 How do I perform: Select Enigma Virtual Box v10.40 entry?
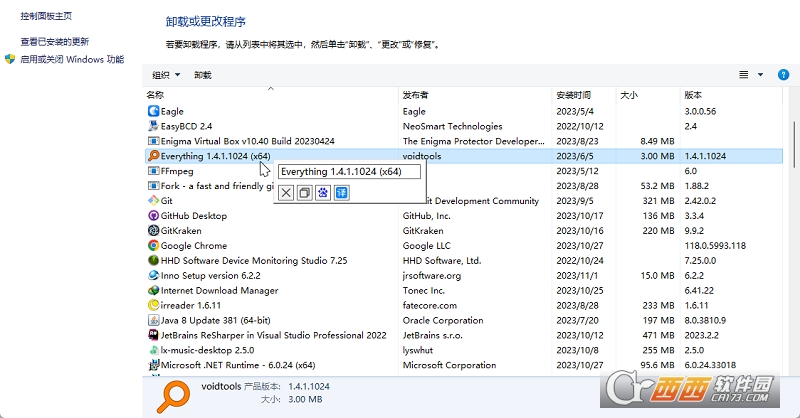(x=247, y=141)
